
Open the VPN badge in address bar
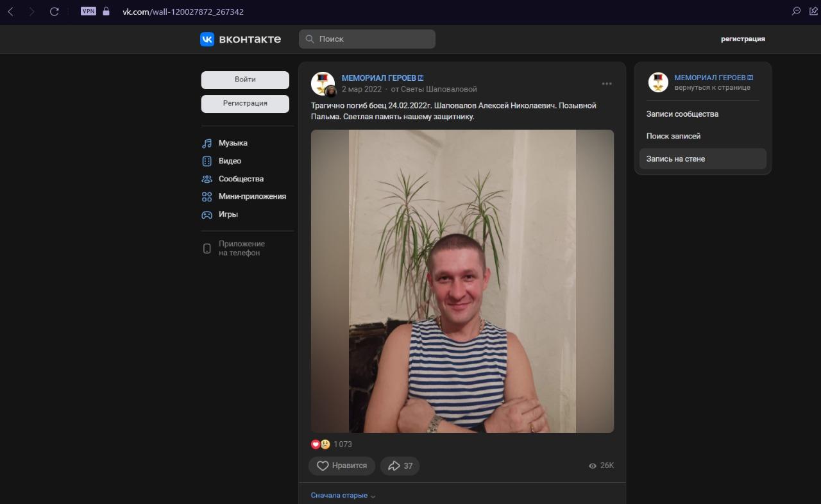tap(89, 11)
